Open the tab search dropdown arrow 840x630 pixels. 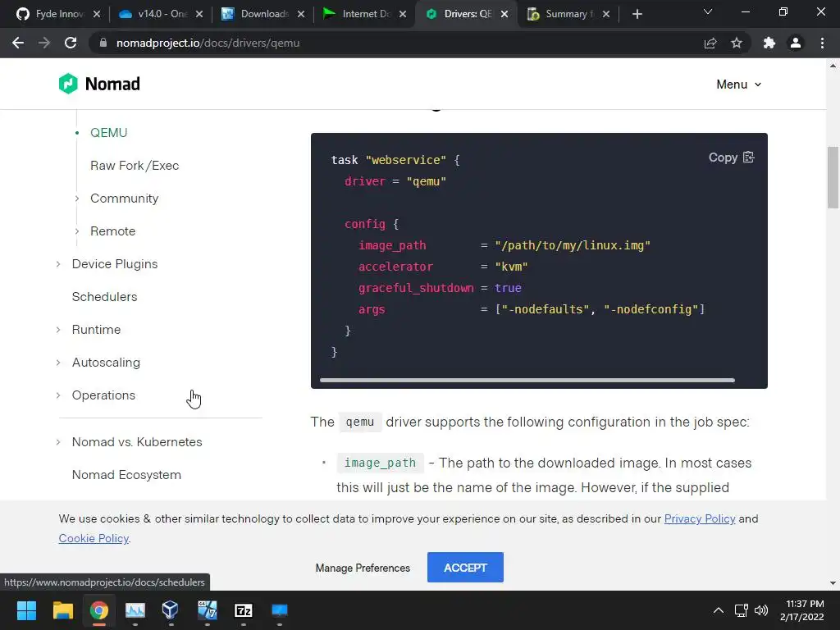[708, 11]
